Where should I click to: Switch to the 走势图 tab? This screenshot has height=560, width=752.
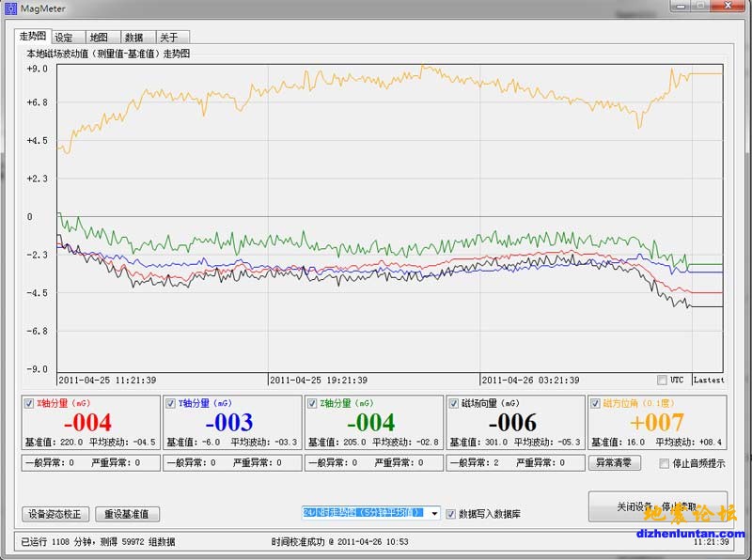pos(33,37)
